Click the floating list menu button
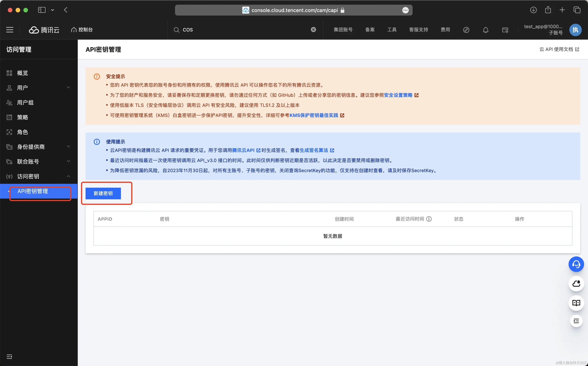The height and width of the screenshot is (366, 588). [576, 321]
